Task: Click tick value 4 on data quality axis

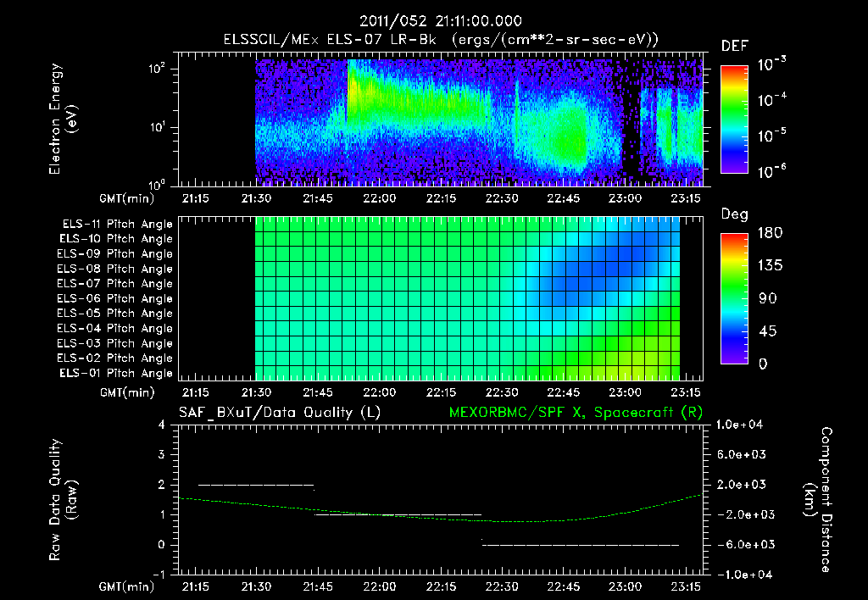Action: click(162, 425)
